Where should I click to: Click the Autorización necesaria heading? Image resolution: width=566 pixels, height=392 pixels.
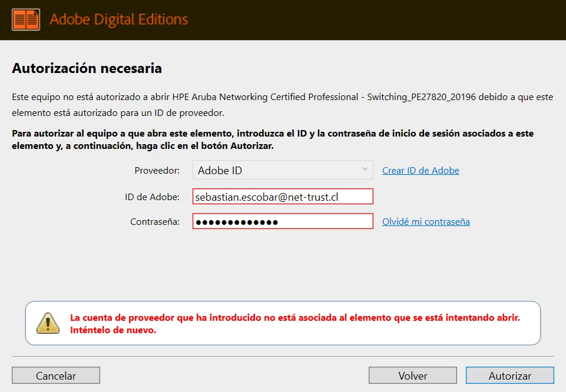click(87, 68)
